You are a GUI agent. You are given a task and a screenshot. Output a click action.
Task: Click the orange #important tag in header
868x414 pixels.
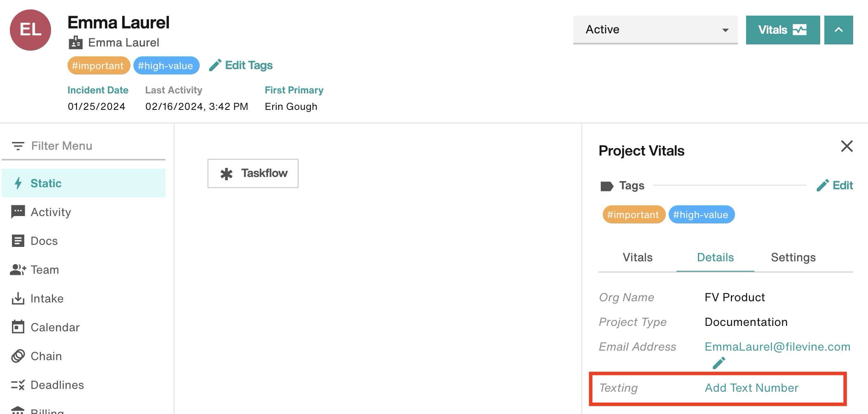(x=98, y=66)
